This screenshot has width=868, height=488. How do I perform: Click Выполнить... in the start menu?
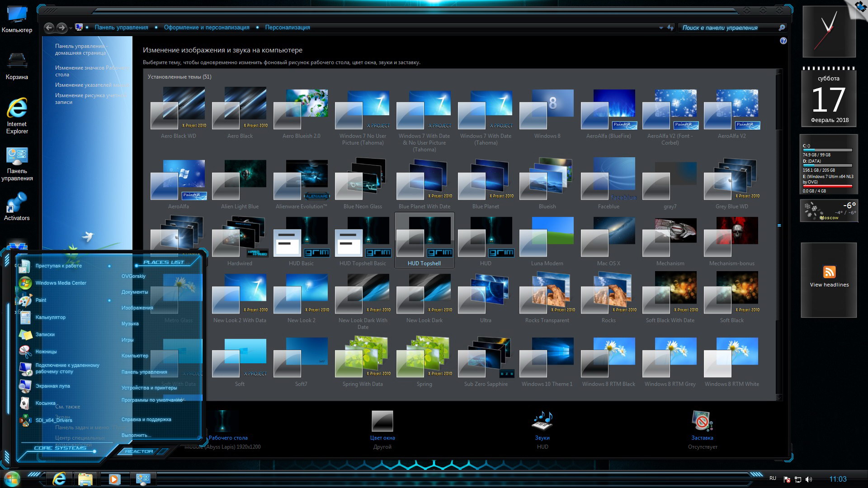[136, 435]
